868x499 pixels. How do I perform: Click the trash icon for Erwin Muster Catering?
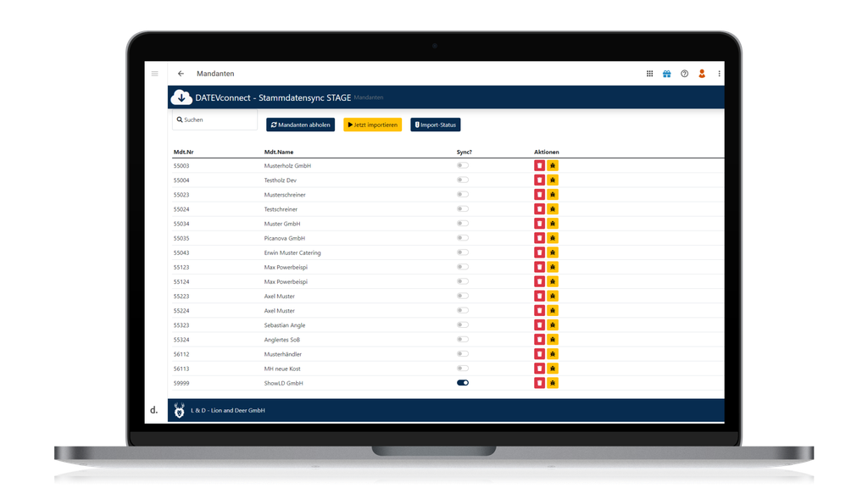pos(539,252)
